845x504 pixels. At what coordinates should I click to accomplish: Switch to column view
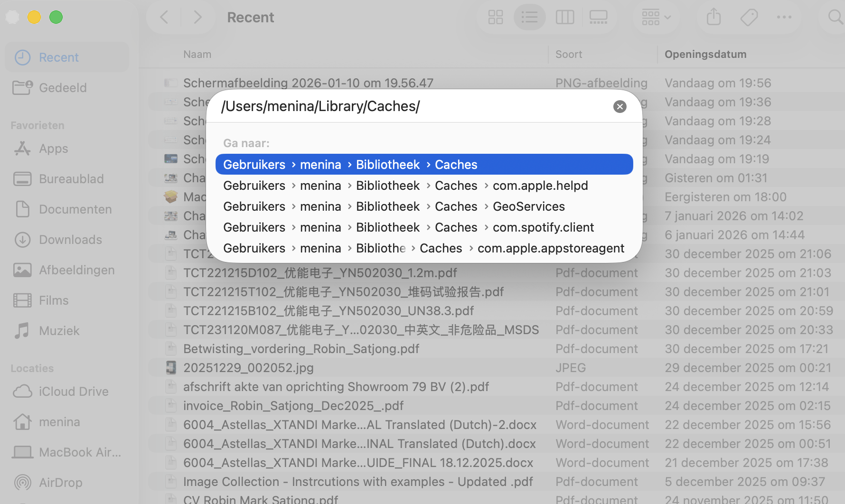(564, 17)
